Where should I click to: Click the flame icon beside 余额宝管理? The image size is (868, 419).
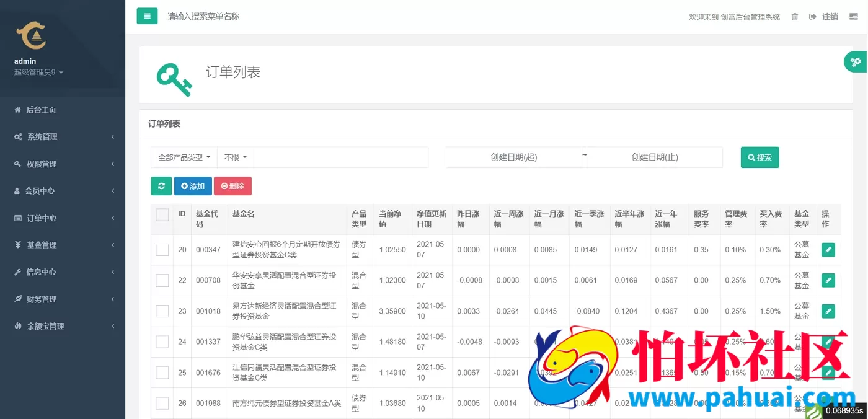point(17,326)
